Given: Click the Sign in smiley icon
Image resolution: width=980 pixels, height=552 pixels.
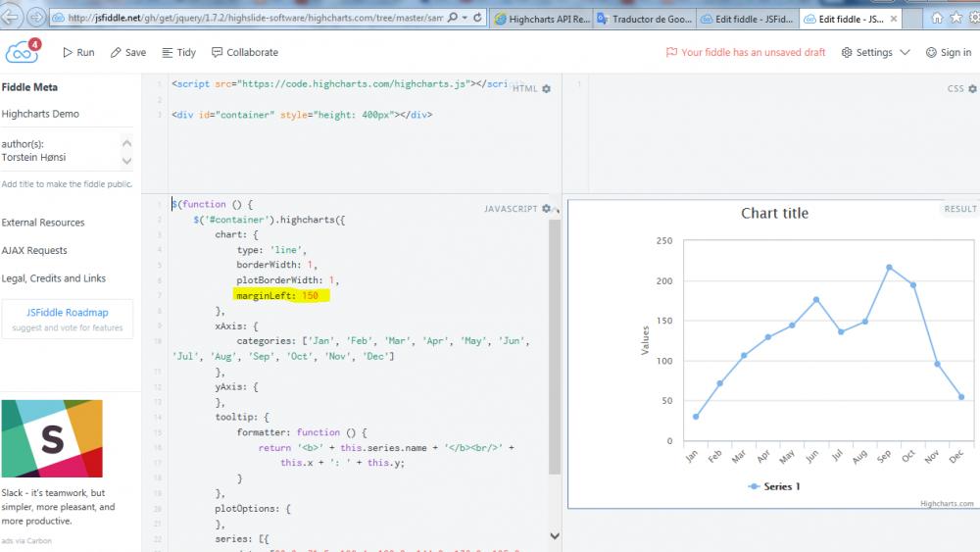Looking at the screenshot, I should click(x=931, y=53).
